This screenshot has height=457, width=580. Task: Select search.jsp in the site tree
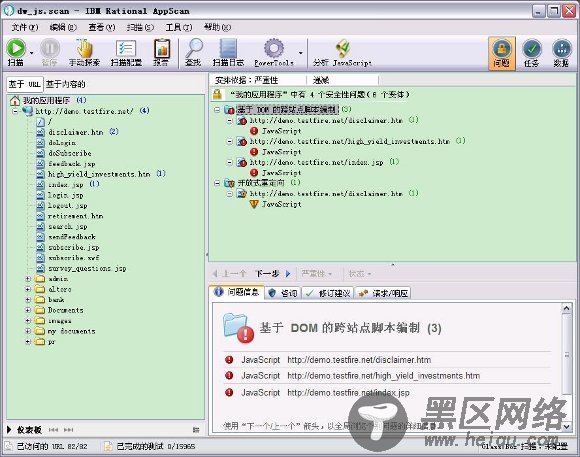pos(68,226)
